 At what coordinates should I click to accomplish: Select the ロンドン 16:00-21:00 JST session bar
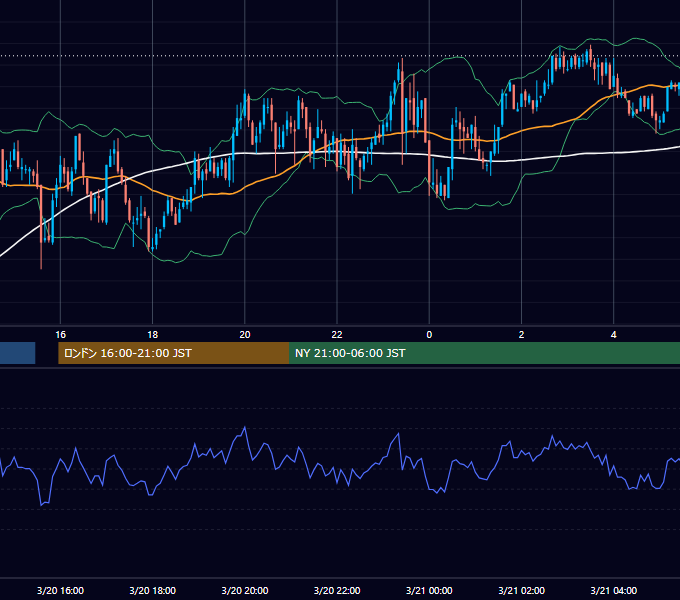[173, 353]
